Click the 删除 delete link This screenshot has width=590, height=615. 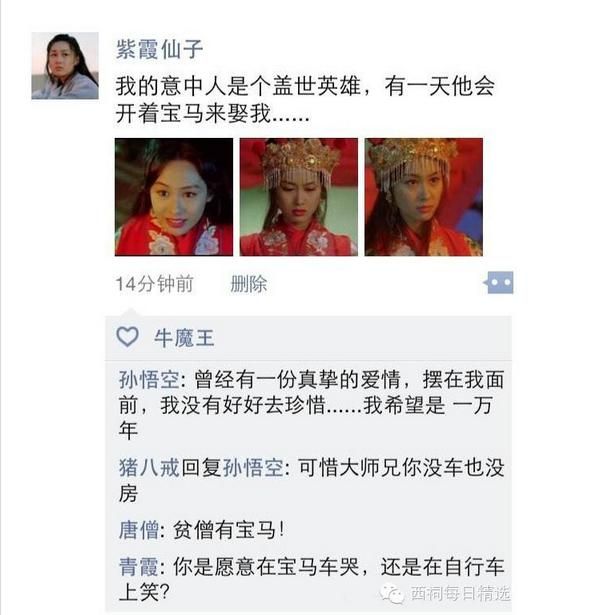(x=249, y=284)
